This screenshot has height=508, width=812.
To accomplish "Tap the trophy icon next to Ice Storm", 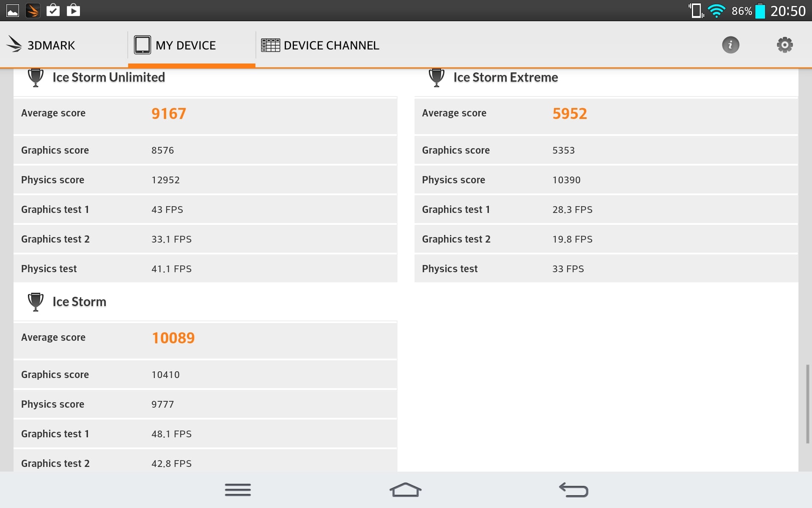I will pyautogui.click(x=36, y=302).
